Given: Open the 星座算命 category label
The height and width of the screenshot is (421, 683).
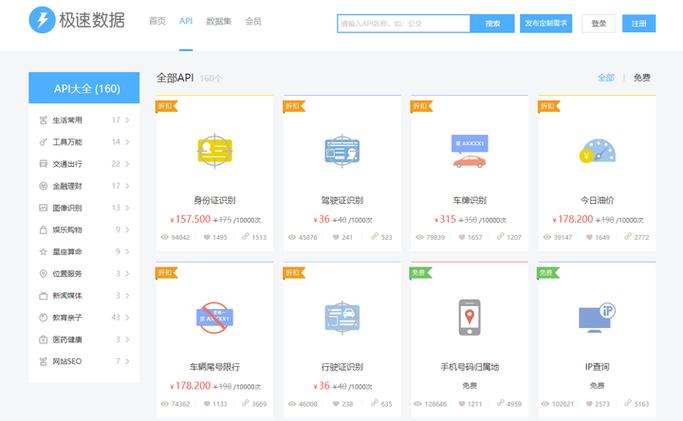Looking at the screenshot, I should point(67,252).
